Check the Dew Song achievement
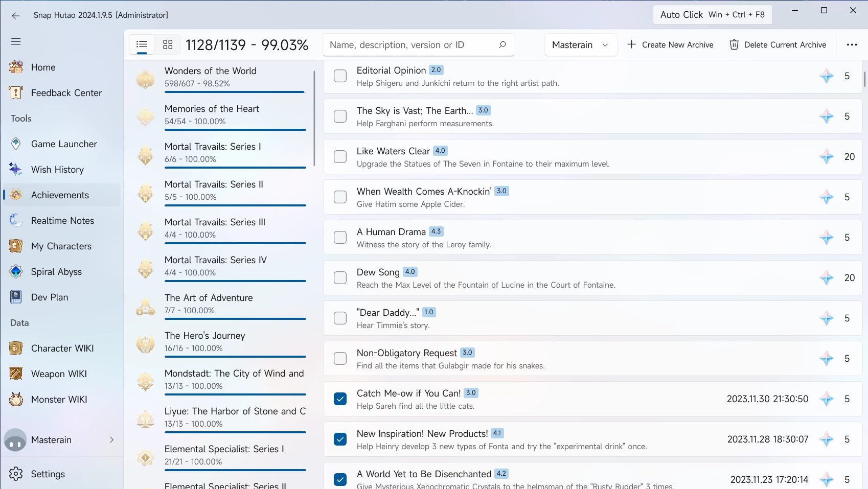The width and height of the screenshot is (868, 489). (340, 277)
